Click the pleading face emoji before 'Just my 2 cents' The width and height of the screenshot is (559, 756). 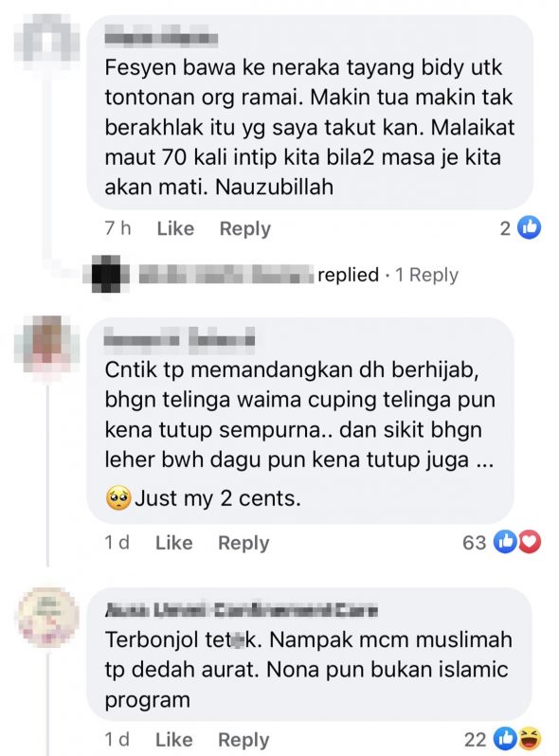point(118,498)
